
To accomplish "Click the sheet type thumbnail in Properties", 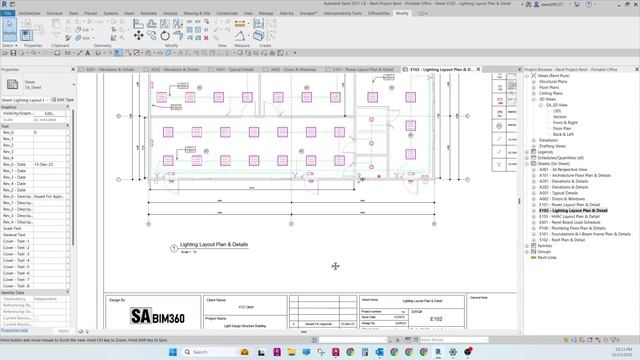I will tap(12, 84).
